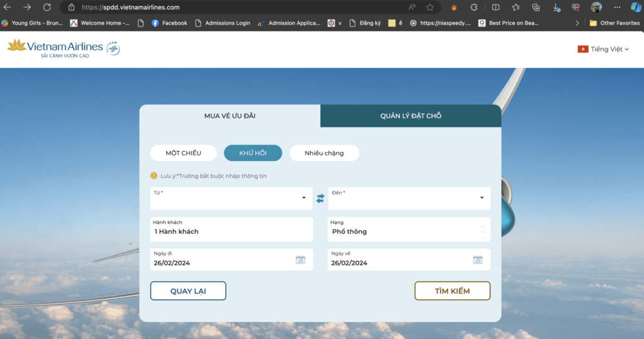644x339 pixels.
Task: Select MỘT CHIỀU one-way trip option
Action: (183, 153)
